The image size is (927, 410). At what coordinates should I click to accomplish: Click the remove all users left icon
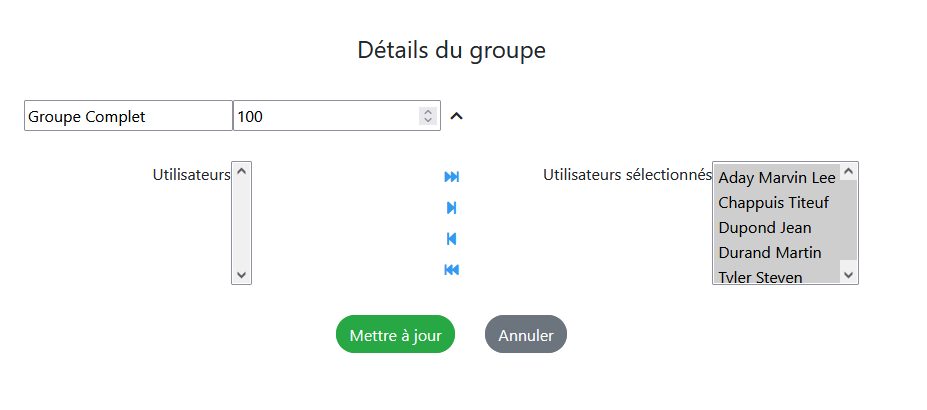(452, 270)
